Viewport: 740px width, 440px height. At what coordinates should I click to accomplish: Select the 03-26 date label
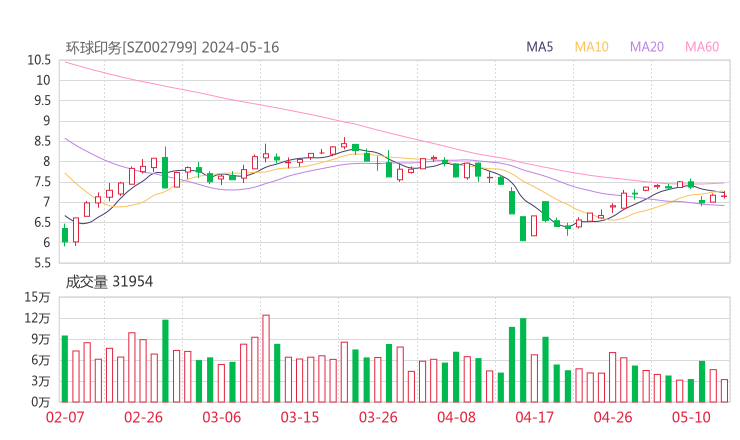coord(378,417)
